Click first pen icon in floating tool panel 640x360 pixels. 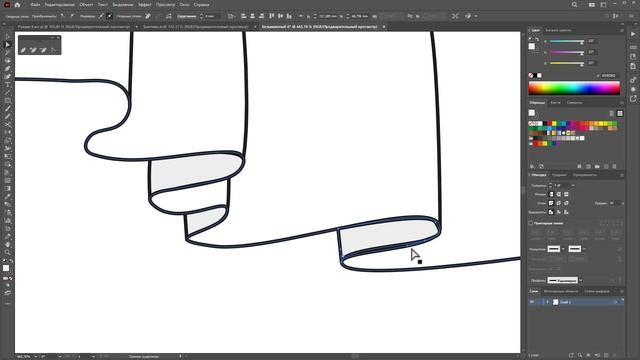click(x=23, y=50)
